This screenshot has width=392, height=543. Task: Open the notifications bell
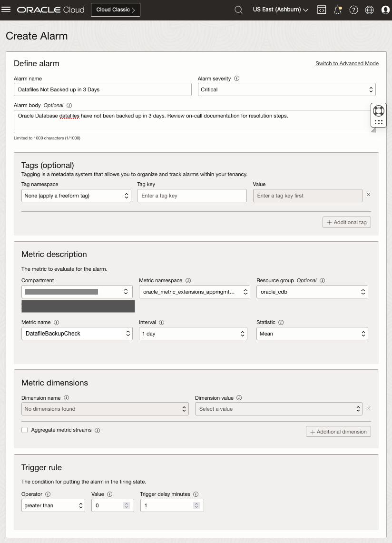338,10
